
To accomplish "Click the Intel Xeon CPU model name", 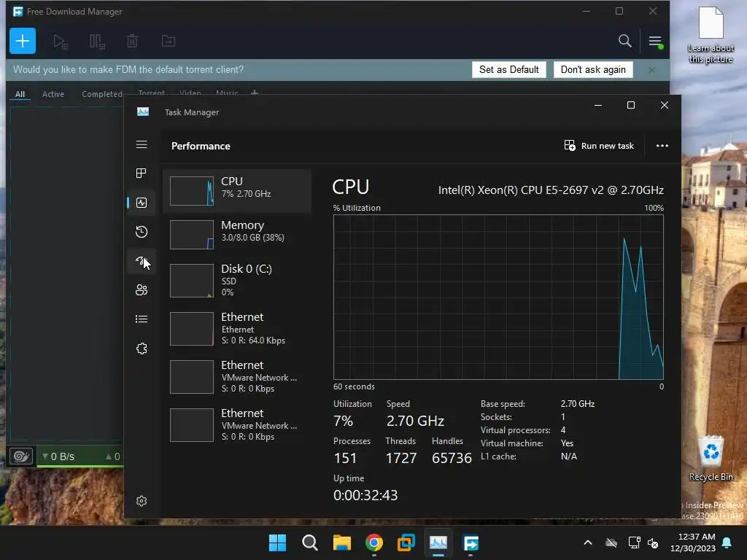I will [x=551, y=190].
